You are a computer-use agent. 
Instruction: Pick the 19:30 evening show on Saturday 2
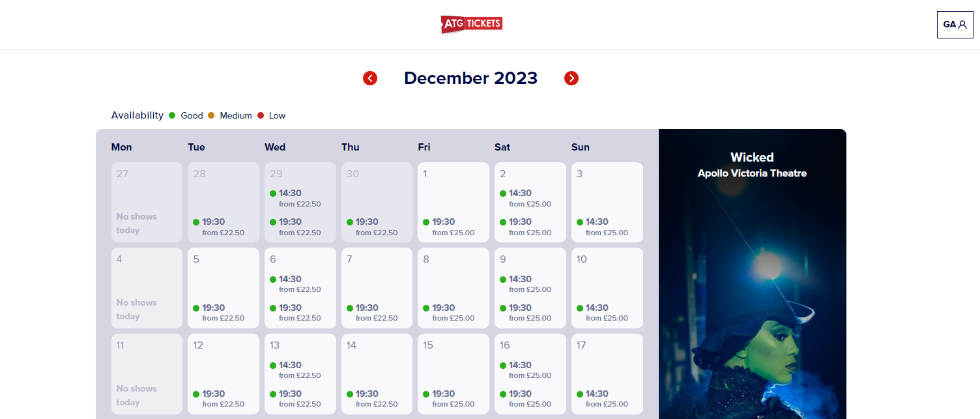click(x=525, y=227)
